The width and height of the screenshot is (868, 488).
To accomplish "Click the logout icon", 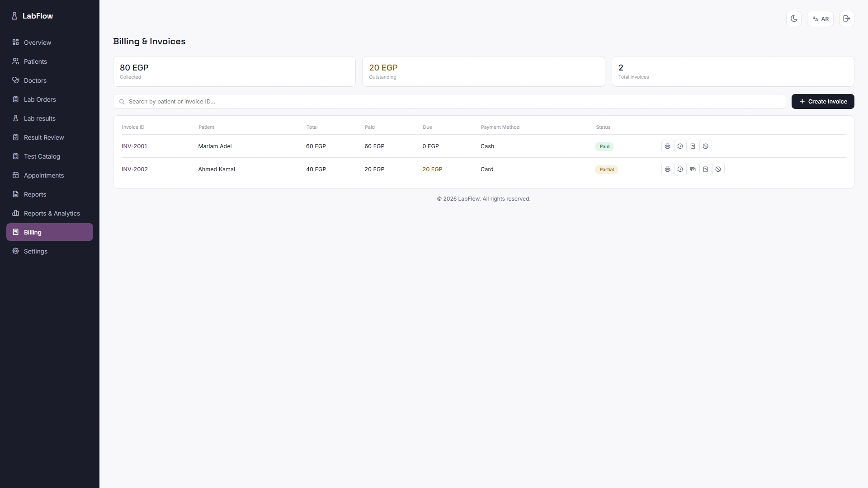I will (x=846, y=19).
